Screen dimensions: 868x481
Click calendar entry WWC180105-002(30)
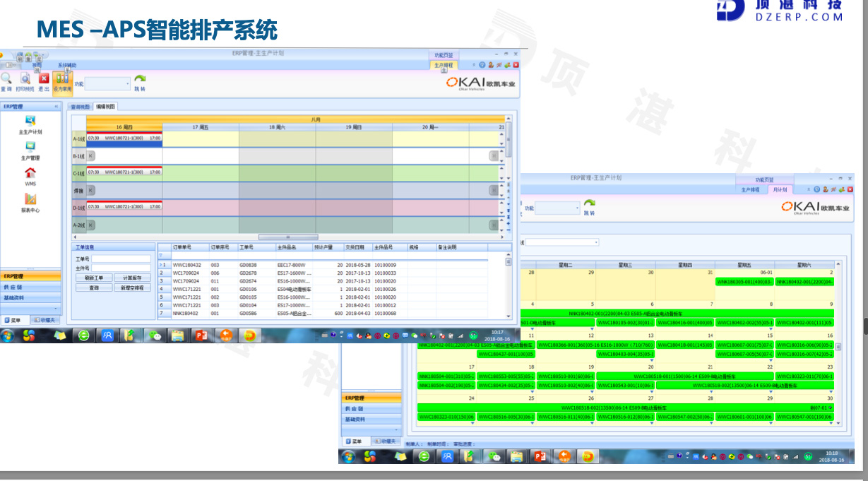tap(625, 323)
